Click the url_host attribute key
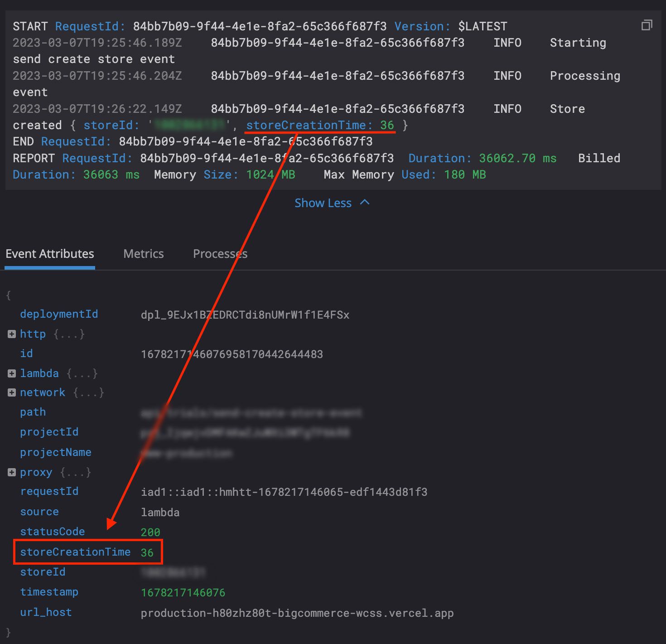 [x=46, y=612]
